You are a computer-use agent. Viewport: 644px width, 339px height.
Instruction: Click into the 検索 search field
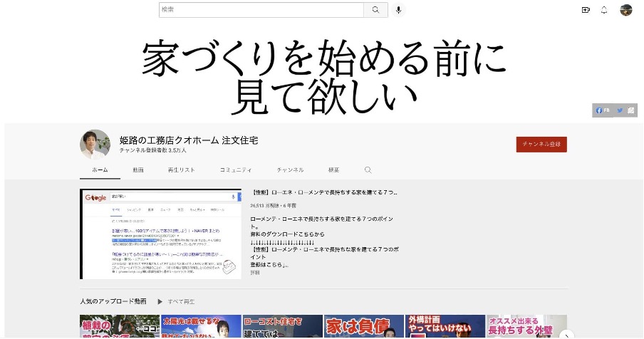261,10
